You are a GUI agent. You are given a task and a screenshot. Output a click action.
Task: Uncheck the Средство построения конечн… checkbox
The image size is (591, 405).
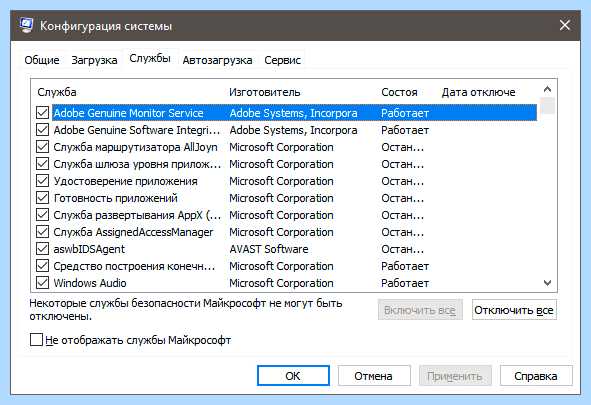tap(42, 266)
